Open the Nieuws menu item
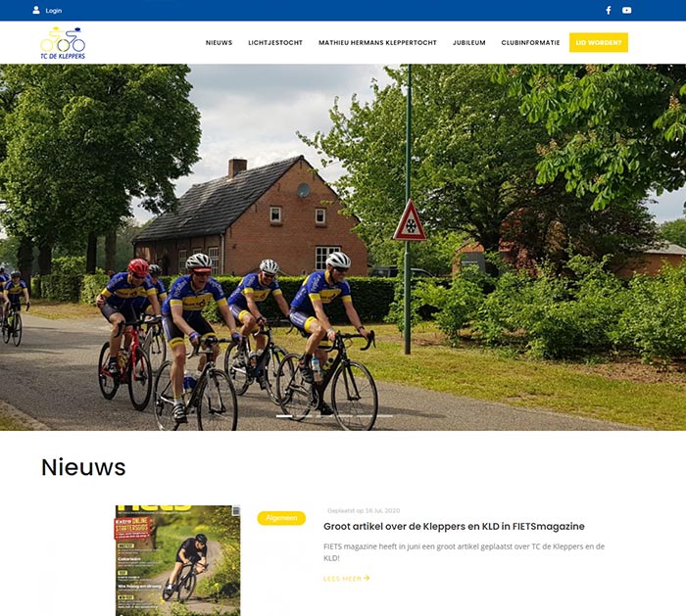Screen dimensions: 686x616 [x=219, y=43]
